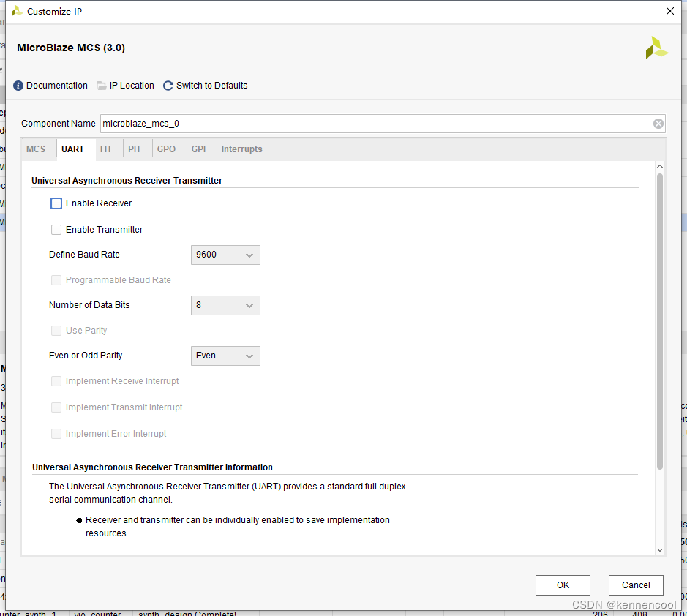Open the Documentation info icon

(18, 86)
